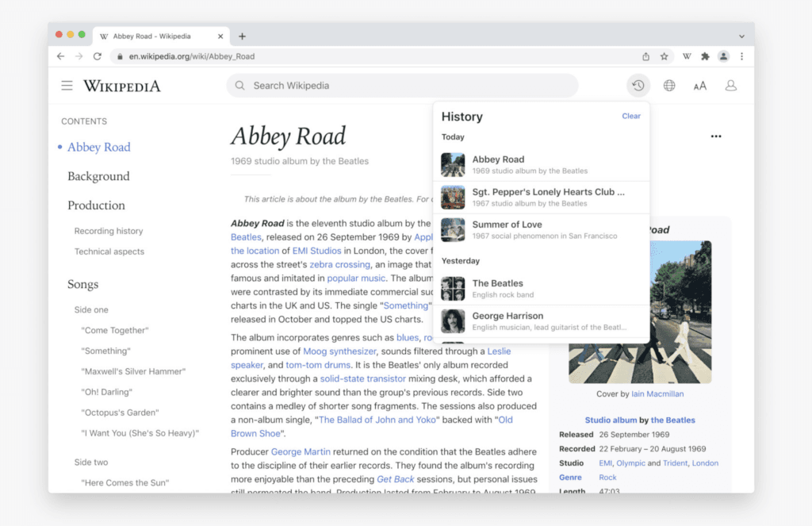Go to "Come Together" in contents
The width and height of the screenshot is (812, 526).
[115, 331]
